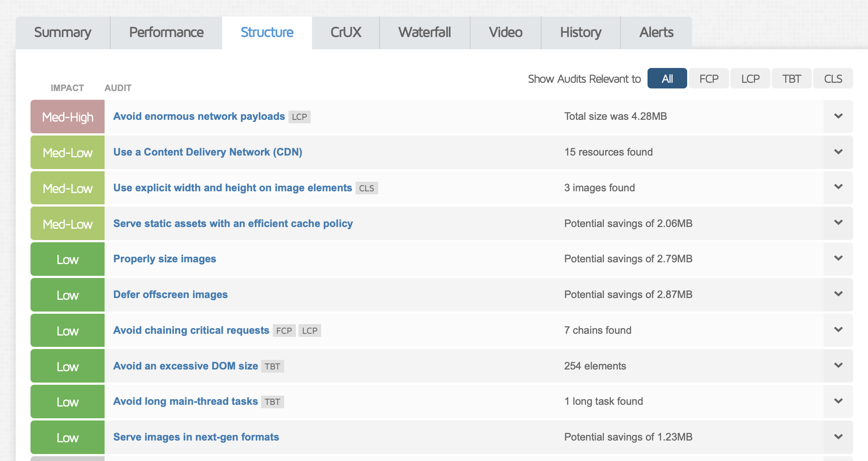Viewport: 868px width, 461px height.
Task: Expand next-gen formats audit chevron
Action: [x=838, y=437]
